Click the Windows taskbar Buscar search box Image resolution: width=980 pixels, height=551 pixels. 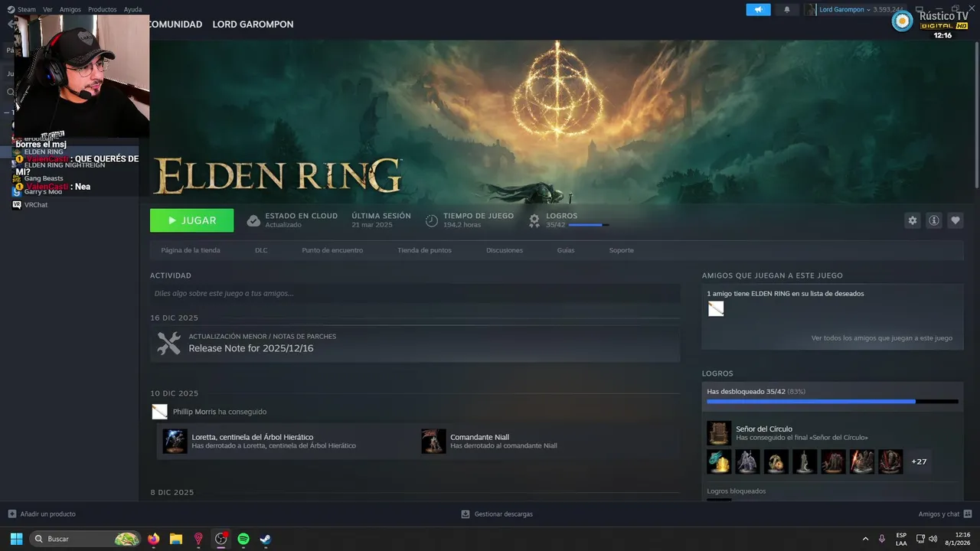[86, 539]
